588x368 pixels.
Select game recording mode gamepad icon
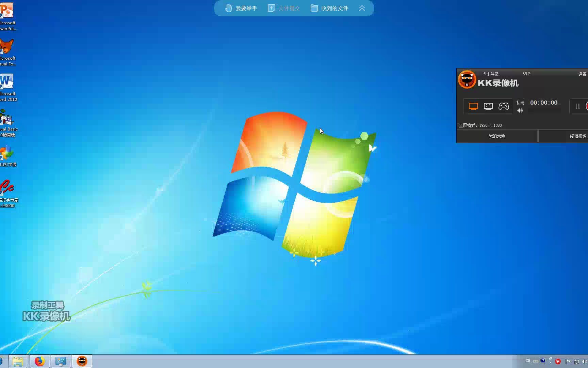coord(504,106)
